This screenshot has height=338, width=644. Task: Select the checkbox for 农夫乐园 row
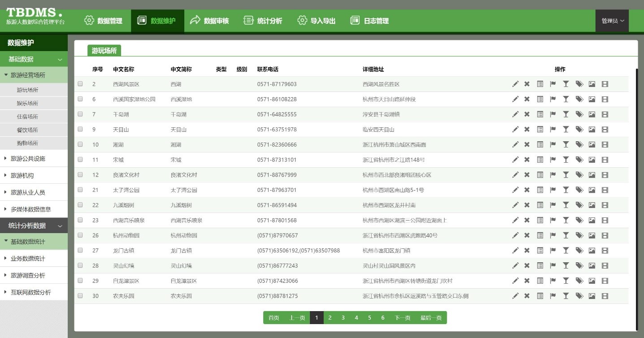(x=80, y=295)
